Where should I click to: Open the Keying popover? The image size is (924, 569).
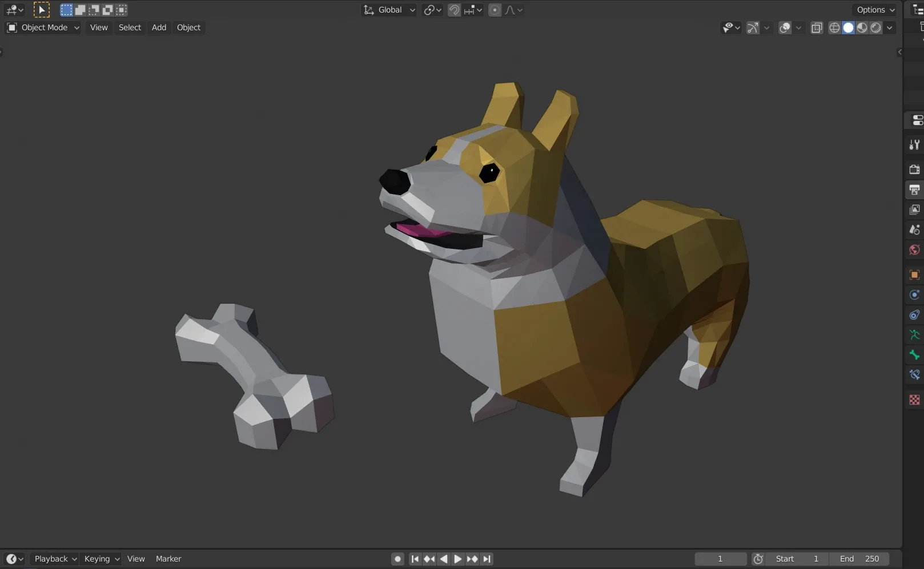point(101,559)
